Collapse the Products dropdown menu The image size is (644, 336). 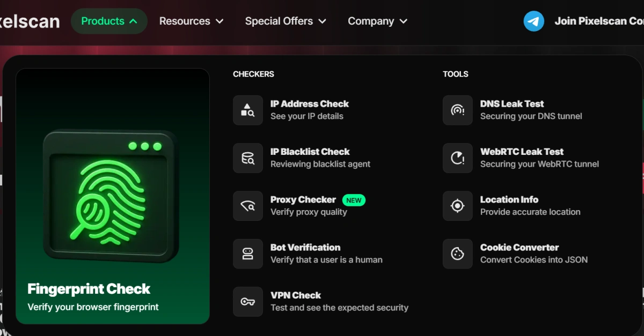109,21
